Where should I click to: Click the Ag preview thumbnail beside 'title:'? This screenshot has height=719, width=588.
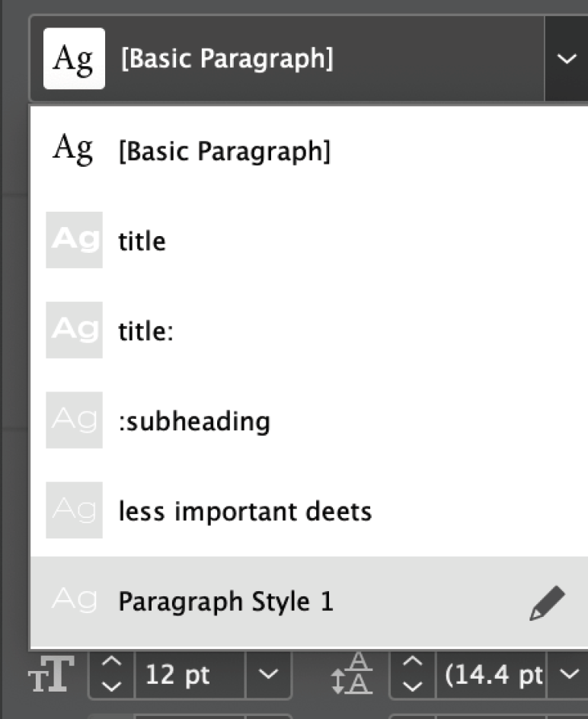74,330
